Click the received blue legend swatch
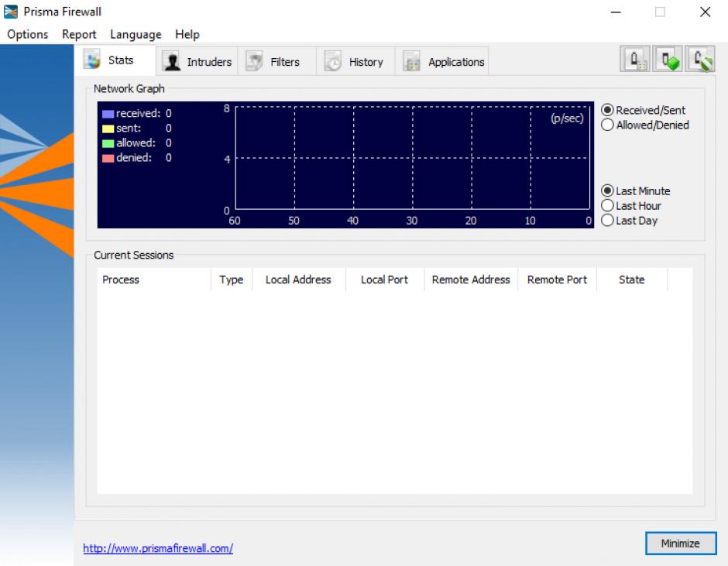Image resolution: width=728 pixels, height=566 pixels. tap(108, 114)
